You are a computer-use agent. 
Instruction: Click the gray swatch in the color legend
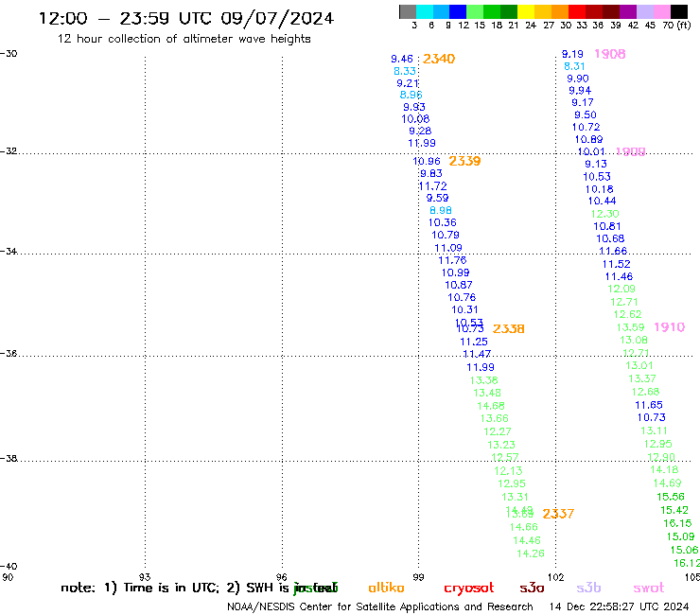(408, 11)
